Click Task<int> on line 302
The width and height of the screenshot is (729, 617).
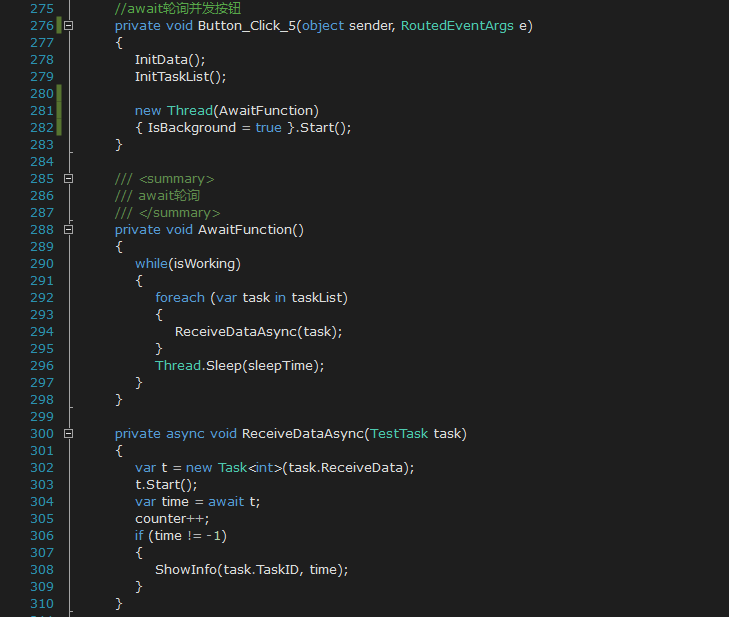click(x=250, y=468)
